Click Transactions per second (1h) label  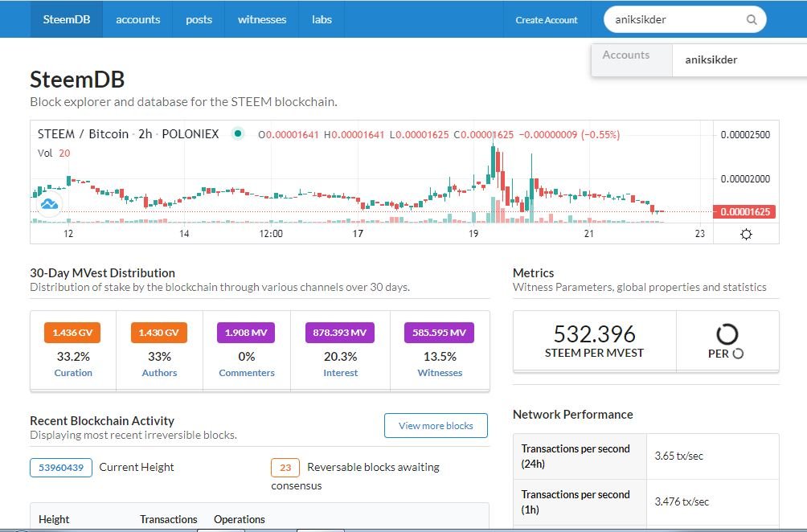coord(576,501)
